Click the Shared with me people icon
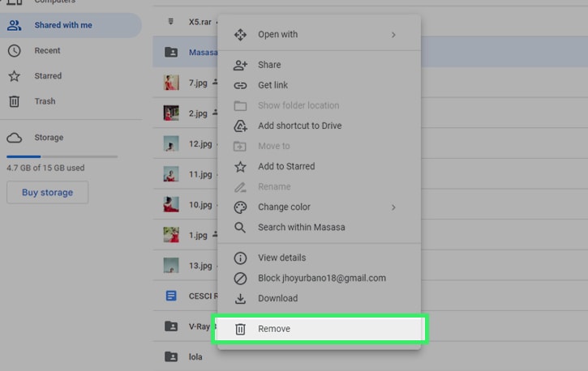 pos(15,25)
